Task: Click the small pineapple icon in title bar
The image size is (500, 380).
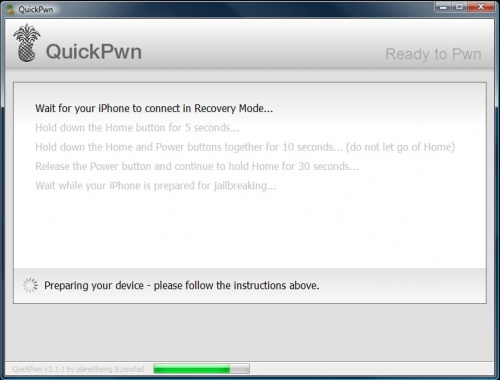Action: [11, 9]
